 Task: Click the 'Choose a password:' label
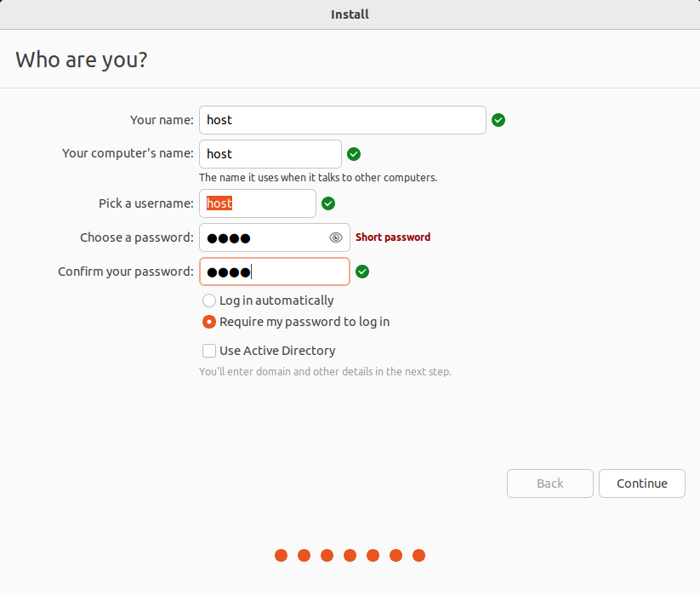tap(137, 237)
